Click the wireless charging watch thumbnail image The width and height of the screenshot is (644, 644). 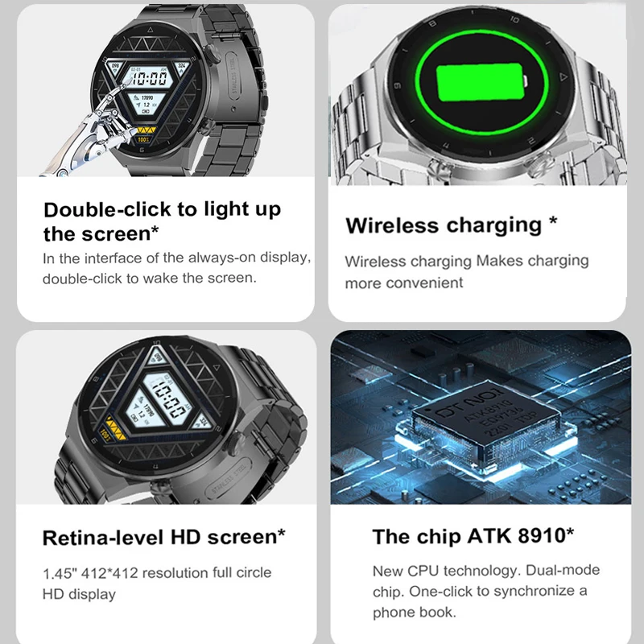(477, 94)
